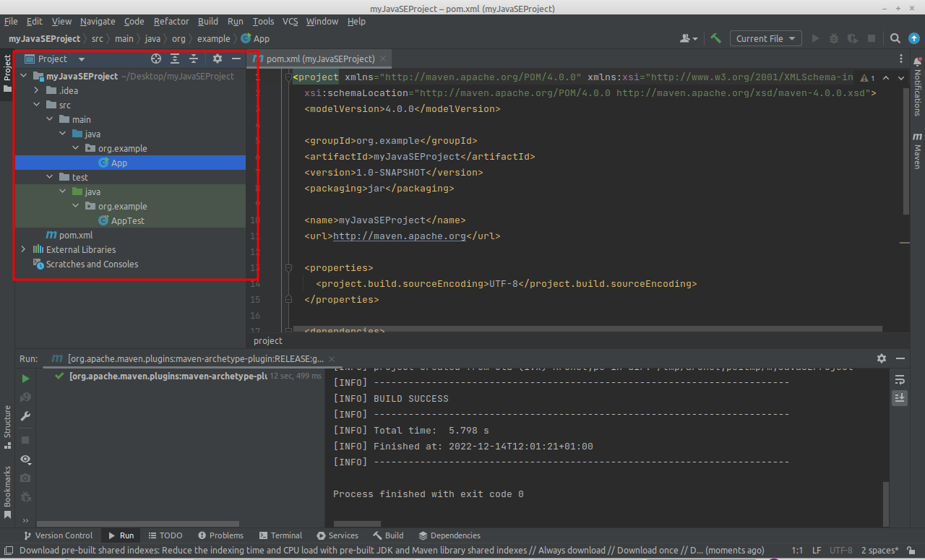Open the user account dropdown in the toolbar
Viewport: 925px width, 560px height.
pos(689,38)
